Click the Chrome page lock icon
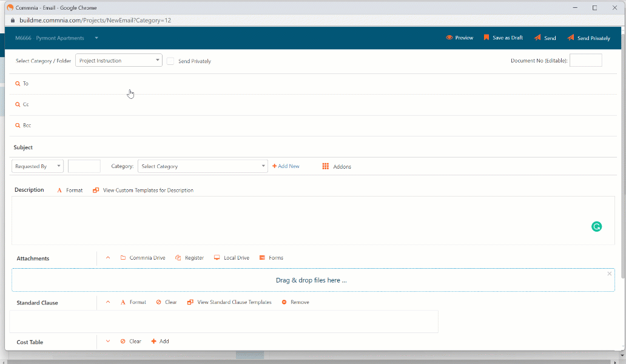 [x=12, y=21]
